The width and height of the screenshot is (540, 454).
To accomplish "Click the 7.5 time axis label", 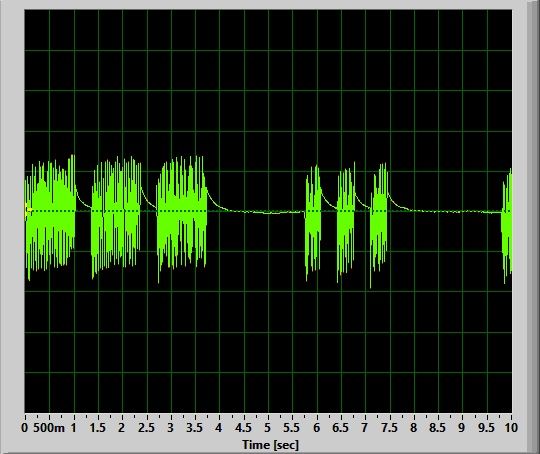I will pyautogui.click(x=389, y=428).
